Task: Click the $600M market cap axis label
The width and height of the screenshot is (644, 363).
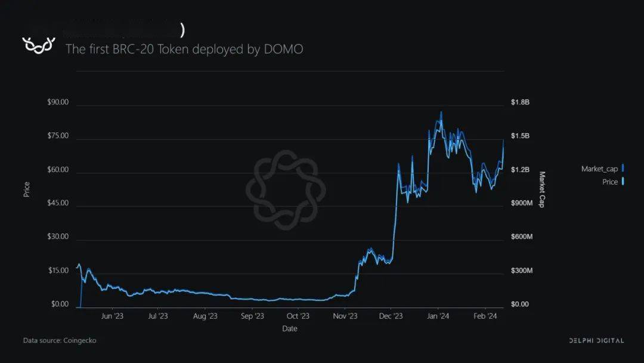Action: coord(522,236)
